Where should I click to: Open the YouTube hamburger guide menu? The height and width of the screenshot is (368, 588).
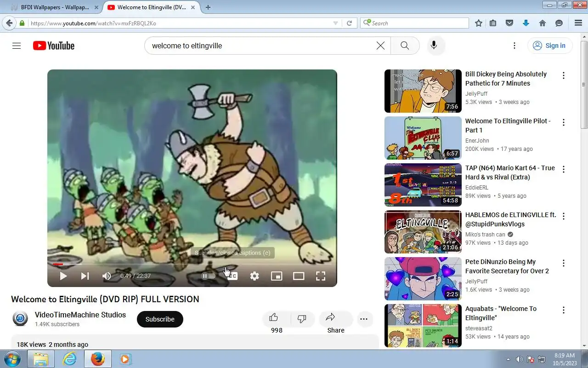click(x=17, y=46)
